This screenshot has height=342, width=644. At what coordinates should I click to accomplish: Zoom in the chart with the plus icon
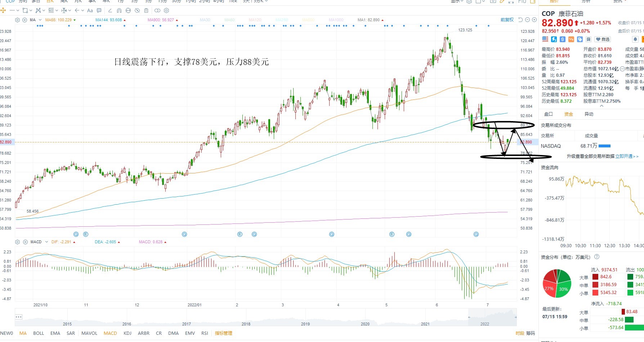click(x=535, y=20)
